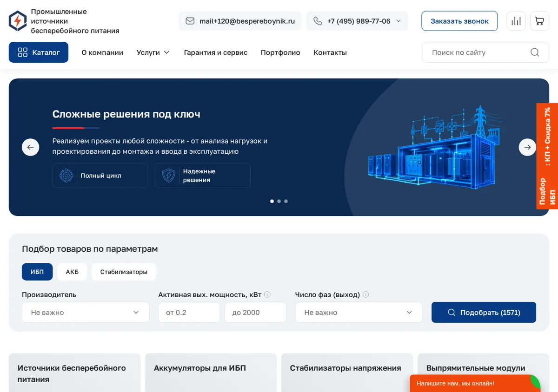Select the Стабилизаторы filter tab

pos(124,272)
